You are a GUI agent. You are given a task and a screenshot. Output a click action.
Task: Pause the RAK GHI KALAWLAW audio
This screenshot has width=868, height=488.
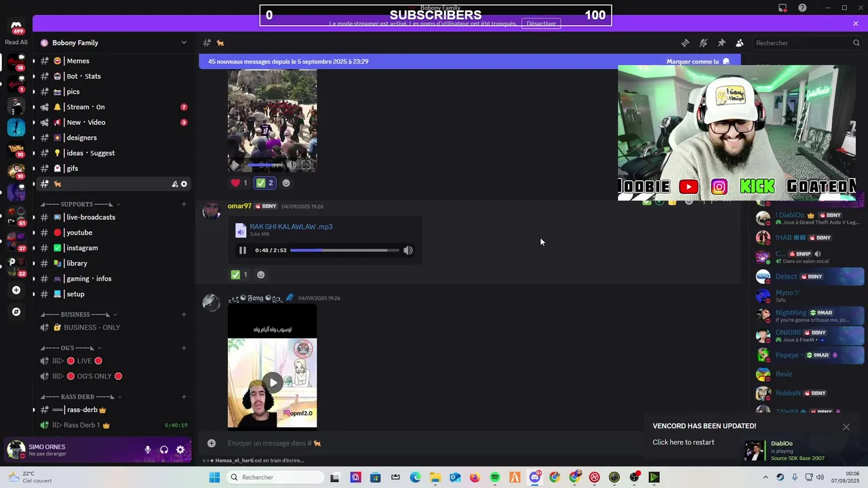(243, 250)
